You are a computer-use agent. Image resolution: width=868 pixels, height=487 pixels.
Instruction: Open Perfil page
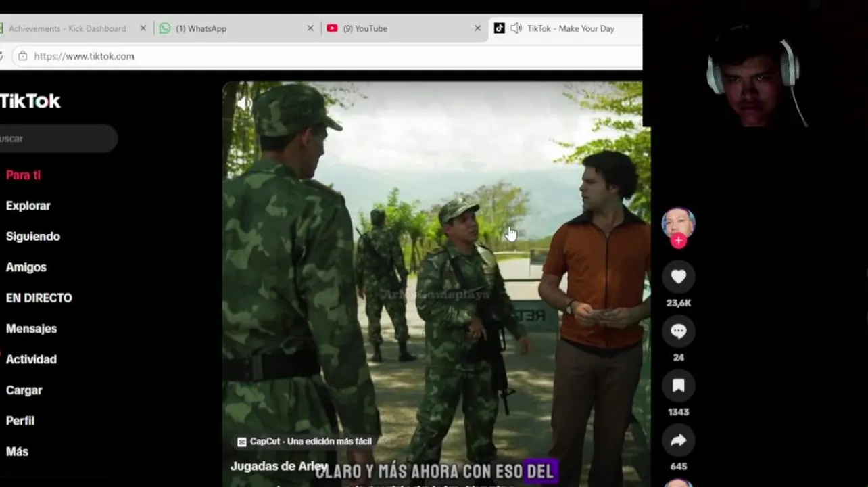coord(20,421)
